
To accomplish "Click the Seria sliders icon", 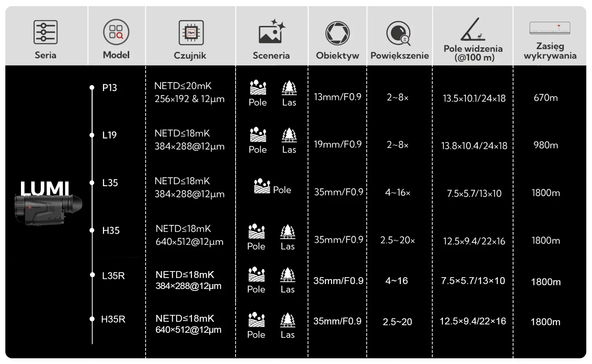I will click(45, 32).
